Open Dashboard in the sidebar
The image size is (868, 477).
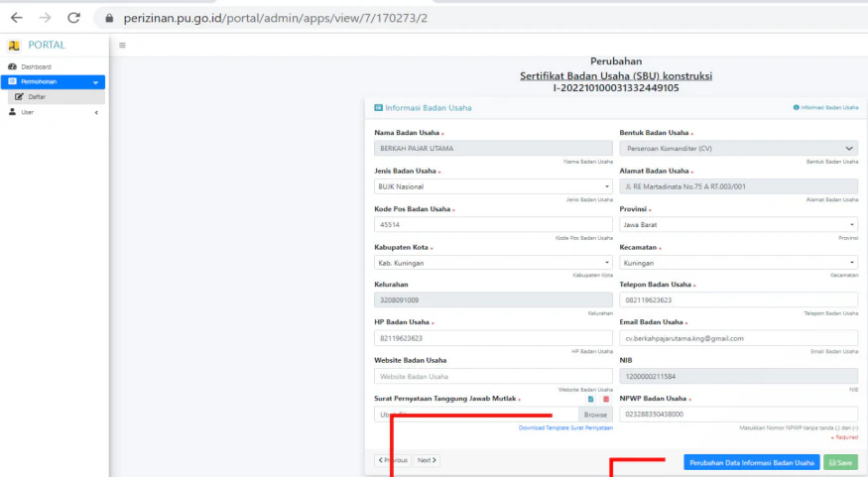coord(53,67)
